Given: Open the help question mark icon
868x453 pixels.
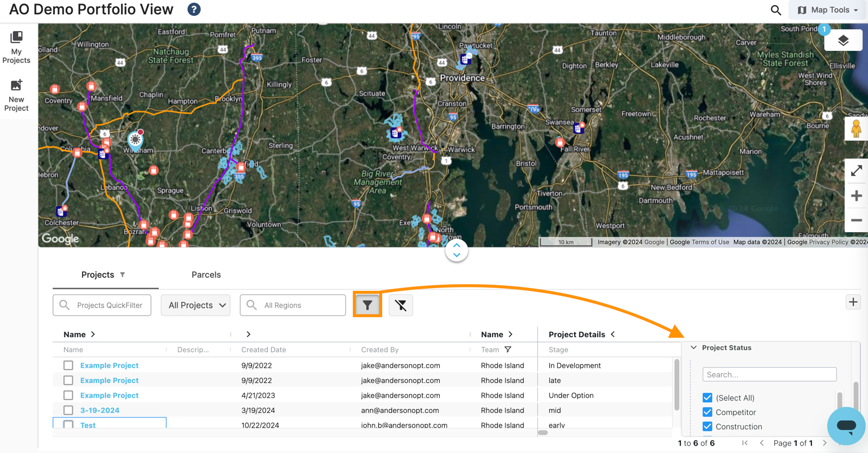Looking at the screenshot, I should pos(194,10).
